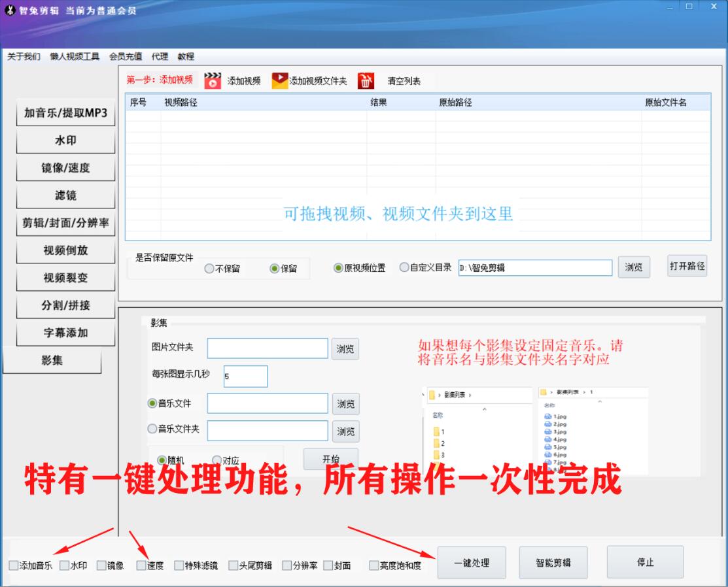728x587 pixels.
Task: Open the 视频裂变 side tab
Action: click(x=65, y=278)
